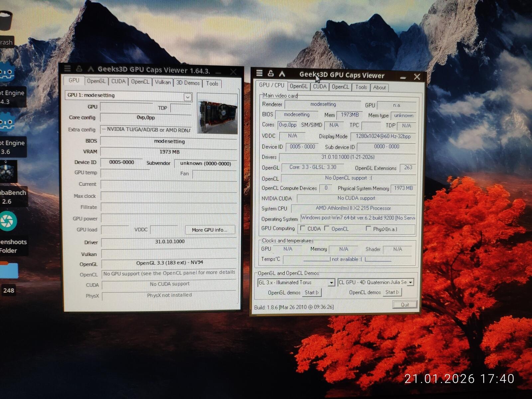The height and width of the screenshot is (399, 532).
Task: Switch to the OpenGL tab in the 1.64.3 window
Action: click(x=96, y=81)
